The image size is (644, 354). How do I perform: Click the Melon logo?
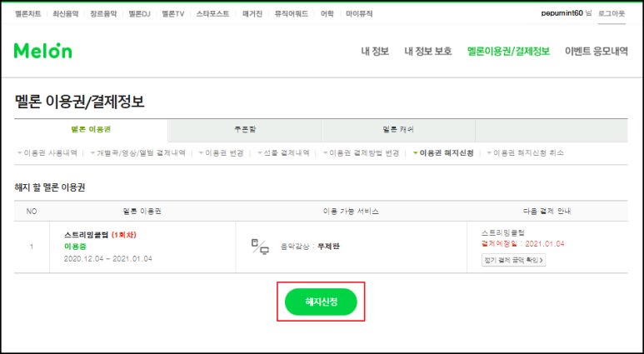click(x=42, y=51)
